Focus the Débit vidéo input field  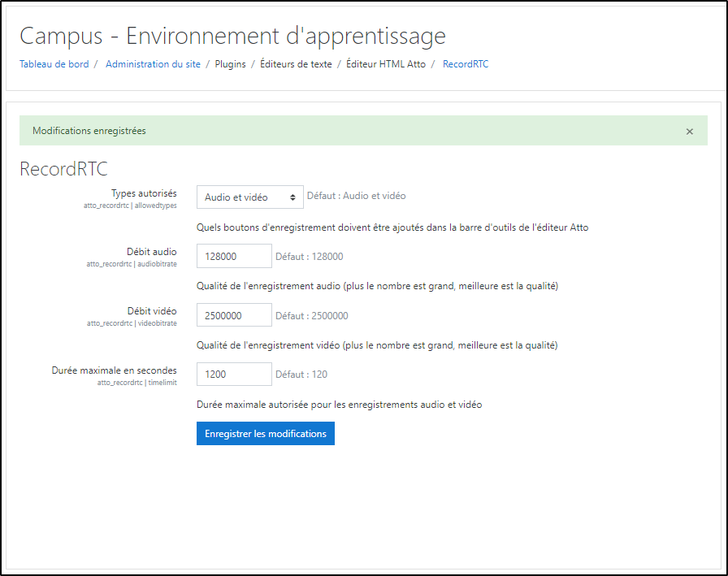[234, 316]
